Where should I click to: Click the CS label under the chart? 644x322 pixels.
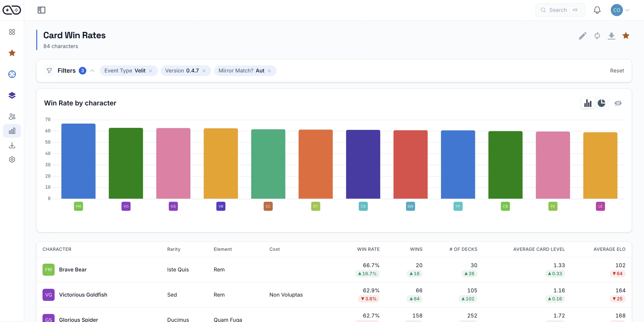click(363, 206)
